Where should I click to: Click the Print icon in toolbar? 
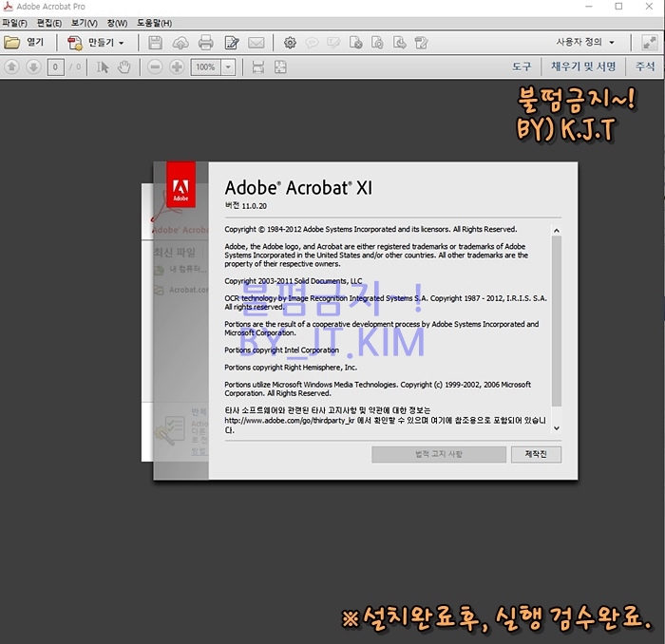point(206,43)
